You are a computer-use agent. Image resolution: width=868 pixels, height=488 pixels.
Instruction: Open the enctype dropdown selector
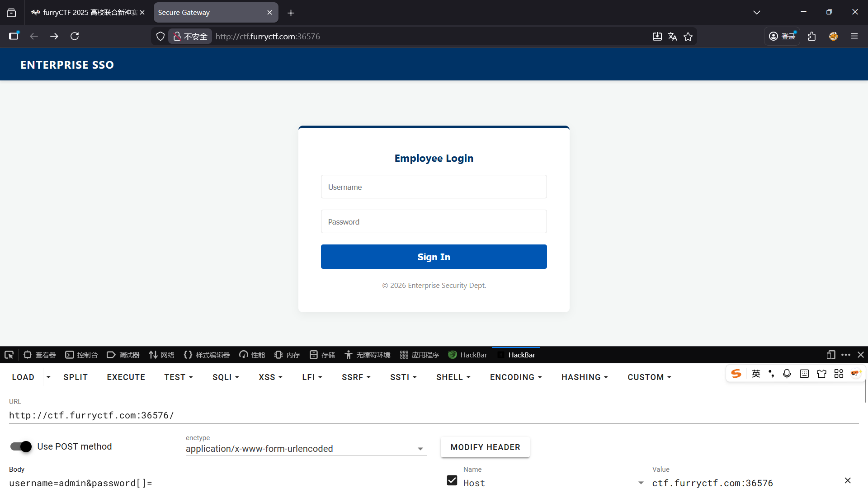tap(306, 449)
